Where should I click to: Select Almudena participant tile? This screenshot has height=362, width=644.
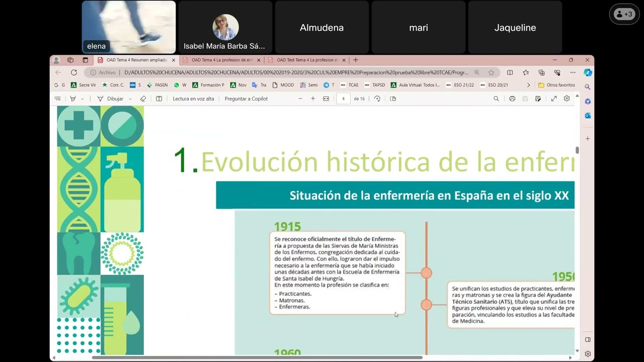click(321, 27)
